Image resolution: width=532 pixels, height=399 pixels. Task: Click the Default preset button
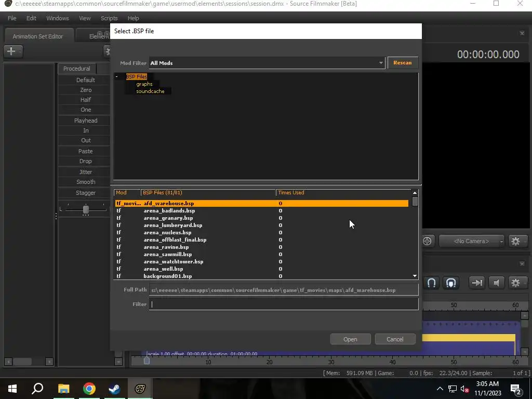pyautogui.click(x=86, y=80)
